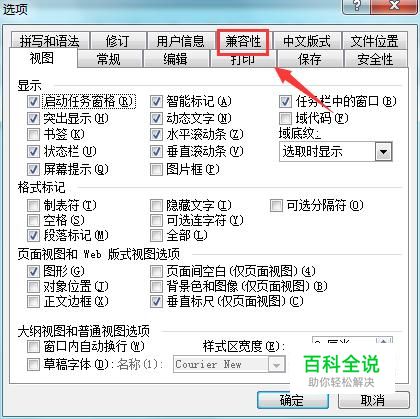Image resolution: width=420 pixels, height=419 pixels.
Task: Click the 域底纹 combo box showing 选取时显示
Action: coord(336,152)
